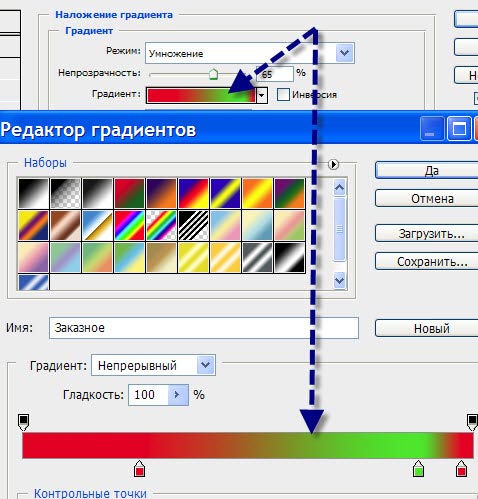
Task: Click the presets scrollbar up arrow
Action: tap(339, 188)
